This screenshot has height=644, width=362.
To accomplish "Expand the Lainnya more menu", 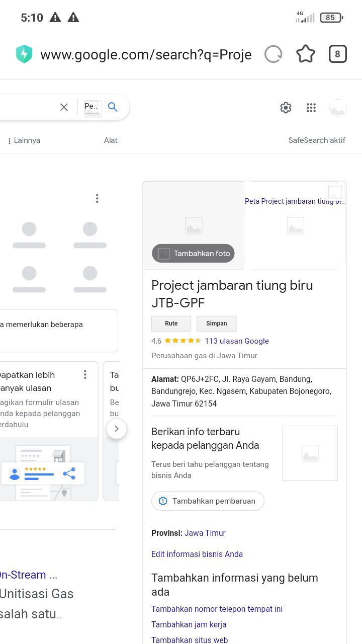I will point(24,141).
